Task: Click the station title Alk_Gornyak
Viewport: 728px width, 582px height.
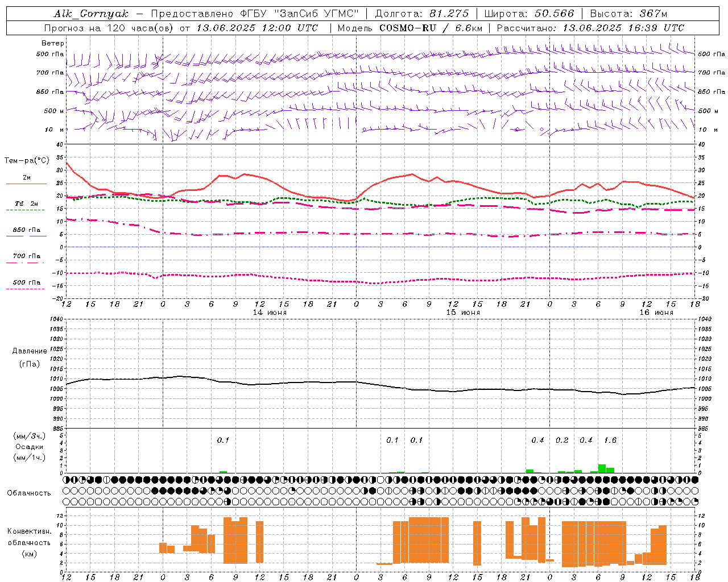Action: pyautogui.click(x=91, y=14)
